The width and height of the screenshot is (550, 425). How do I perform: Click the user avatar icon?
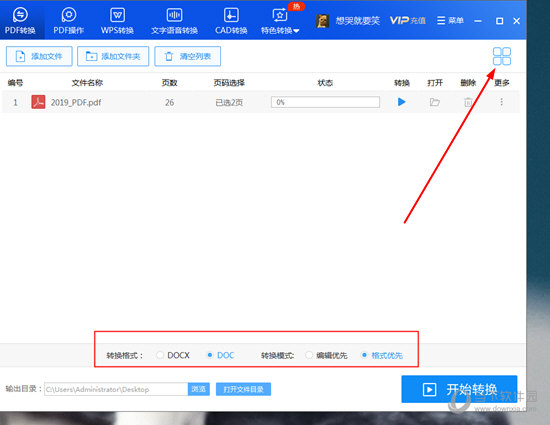(x=322, y=21)
